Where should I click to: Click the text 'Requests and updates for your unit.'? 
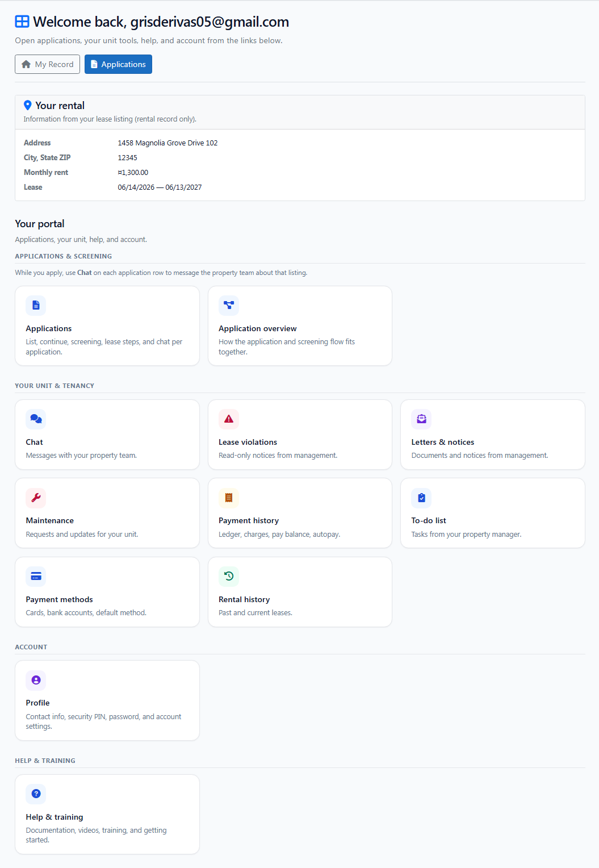pyautogui.click(x=82, y=535)
